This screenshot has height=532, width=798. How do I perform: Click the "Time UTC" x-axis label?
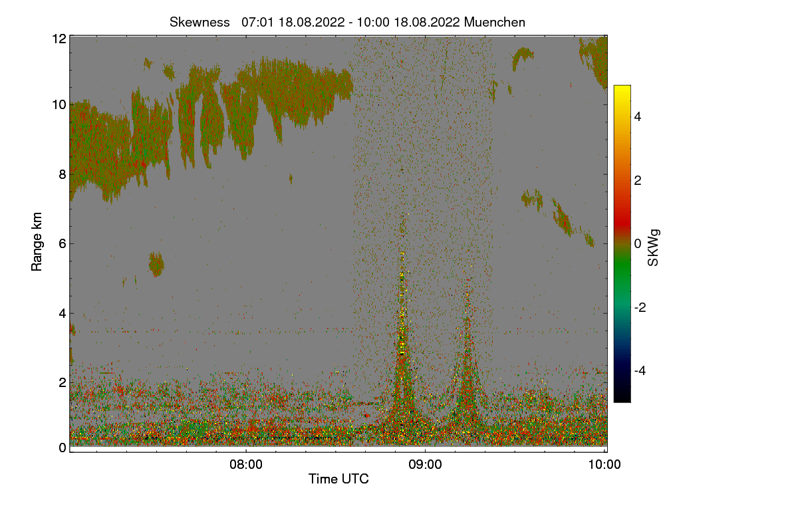click(338, 478)
